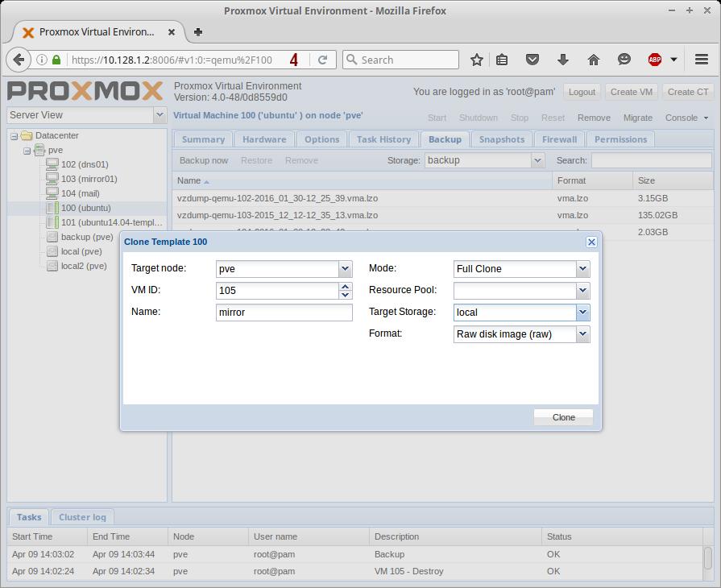This screenshot has height=588, width=721.
Task: Open the Firefox downloads arrow icon
Action: point(563,60)
